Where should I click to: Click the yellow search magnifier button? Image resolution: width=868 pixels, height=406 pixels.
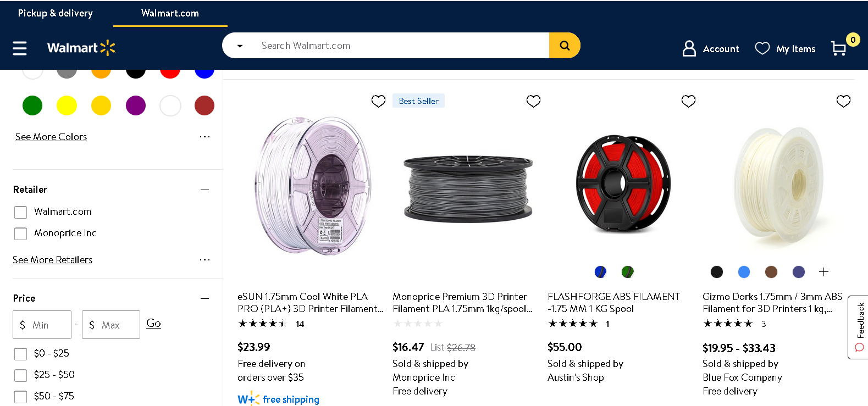coord(565,46)
